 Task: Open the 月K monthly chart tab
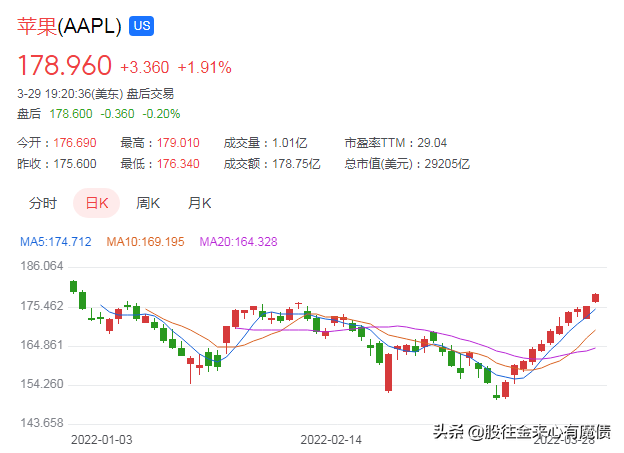pyautogui.click(x=200, y=203)
